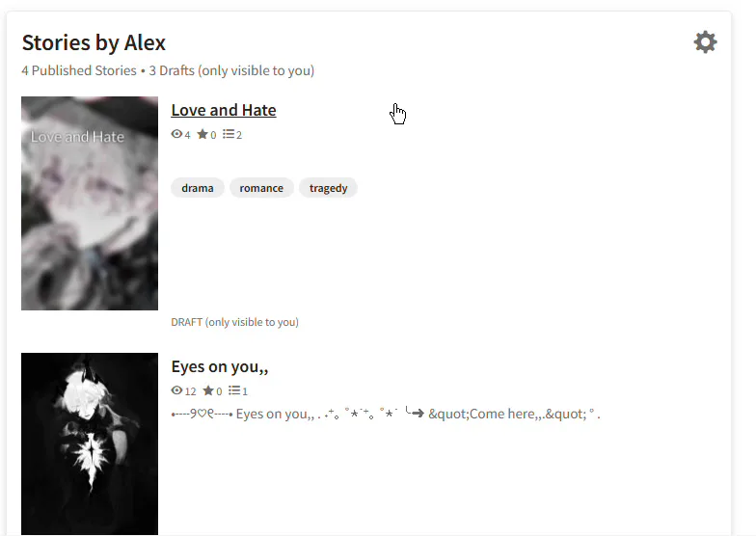Select the drama tag
The height and width of the screenshot is (536, 756).
point(197,188)
